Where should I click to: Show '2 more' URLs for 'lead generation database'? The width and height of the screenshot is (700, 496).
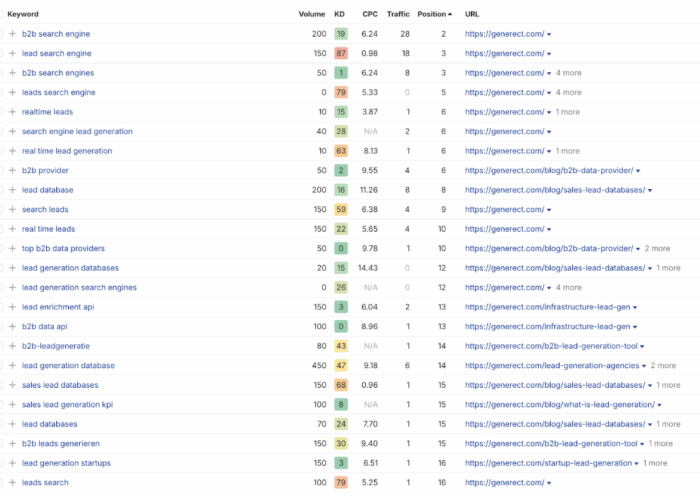click(663, 365)
